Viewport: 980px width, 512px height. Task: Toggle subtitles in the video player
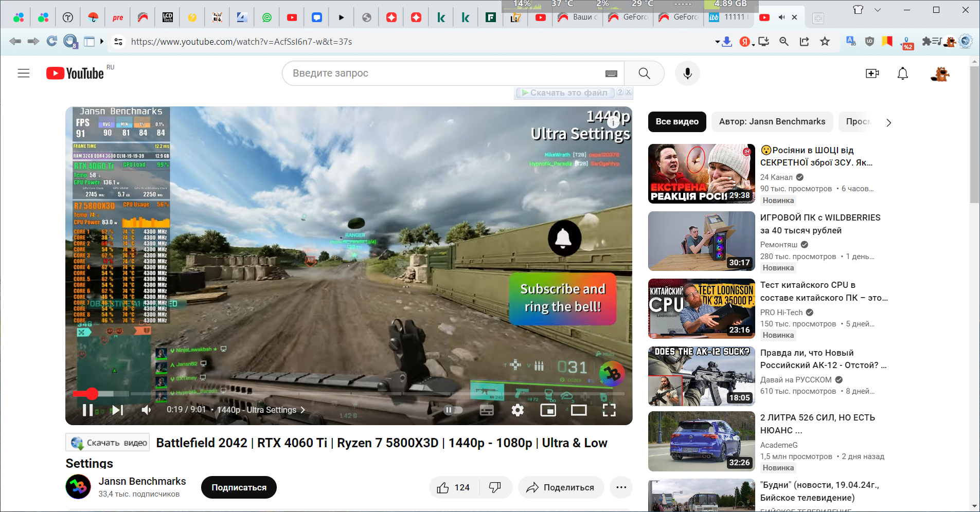pos(487,410)
